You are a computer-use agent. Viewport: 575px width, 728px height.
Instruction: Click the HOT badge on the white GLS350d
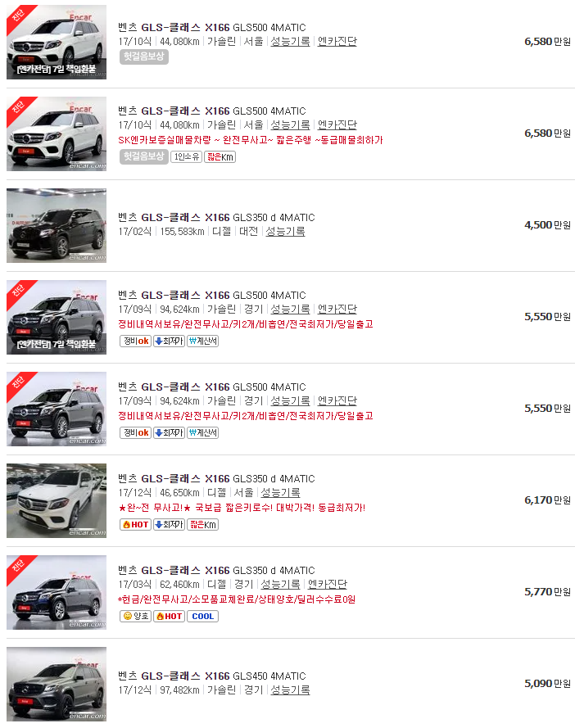coord(135,524)
